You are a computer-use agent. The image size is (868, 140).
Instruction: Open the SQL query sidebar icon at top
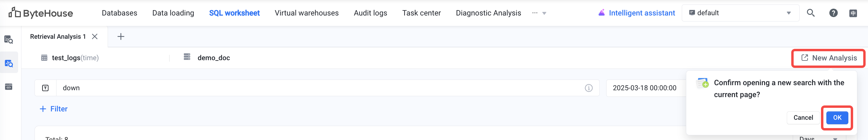pos(9,40)
